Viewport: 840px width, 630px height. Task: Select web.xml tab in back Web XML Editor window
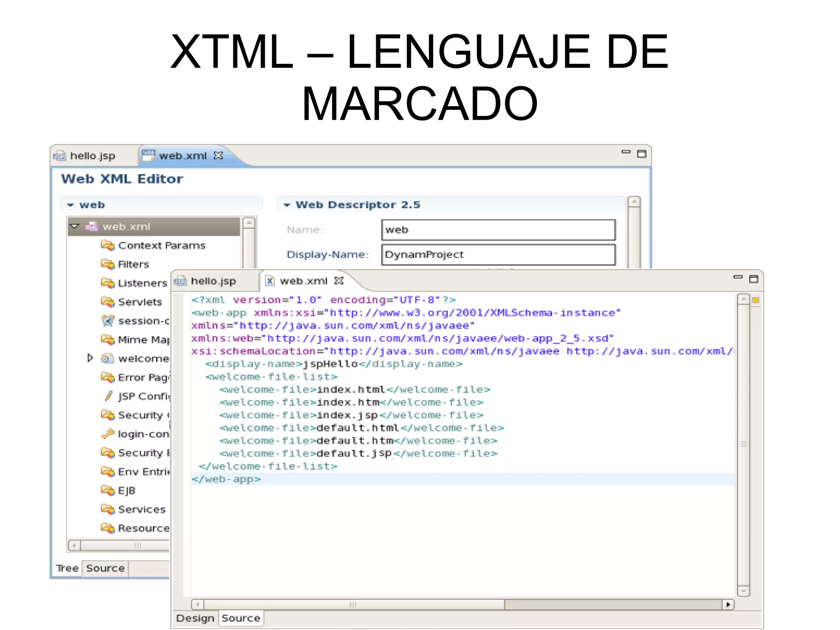[183, 156]
